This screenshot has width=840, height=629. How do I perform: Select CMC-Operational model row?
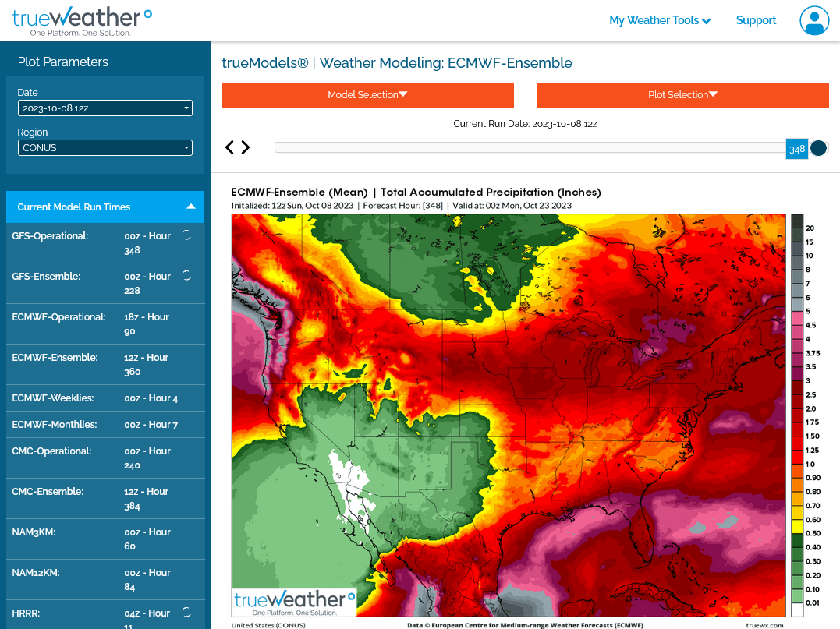coord(105,458)
